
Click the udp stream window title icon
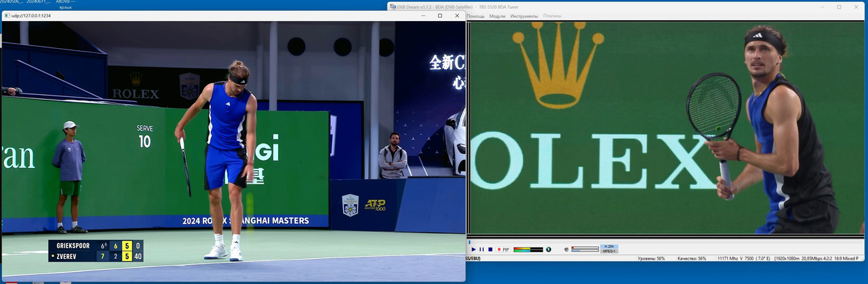[x=7, y=15]
